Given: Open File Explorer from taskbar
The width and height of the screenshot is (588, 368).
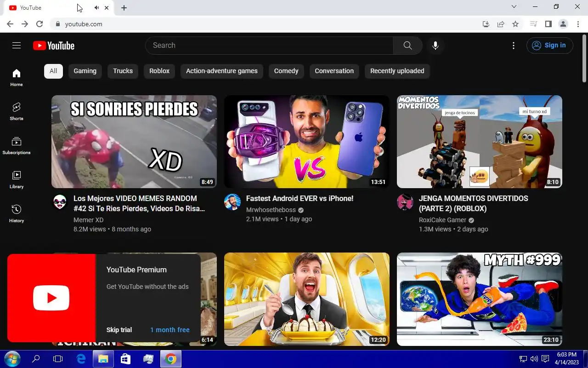Looking at the screenshot, I should (103, 359).
